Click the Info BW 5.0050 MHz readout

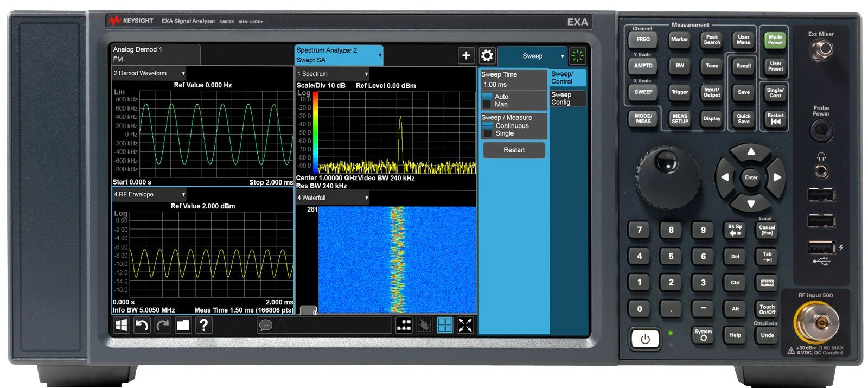click(144, 310)
